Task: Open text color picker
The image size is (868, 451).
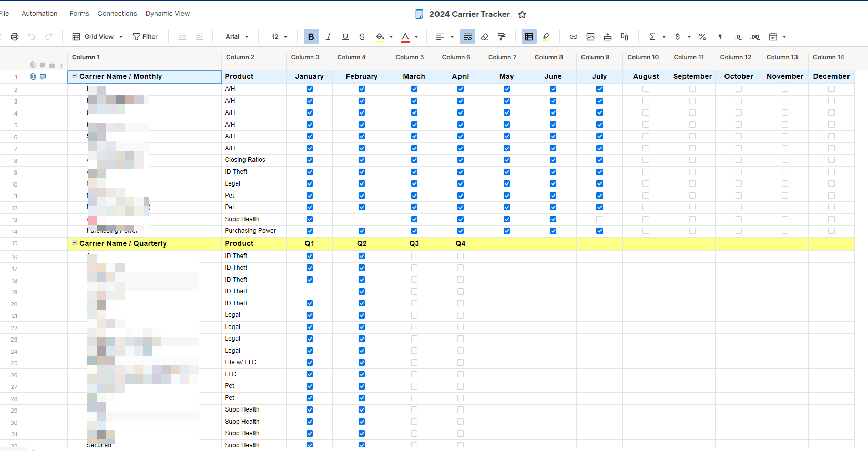Action: pyautogui.click(x=405, y=37)
